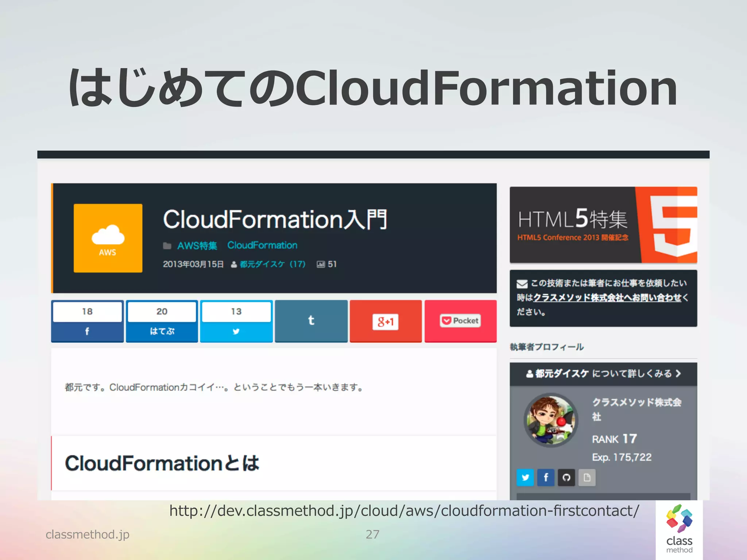Click the author's document page icon
This screenshot has height=560, width=747.
(587, 478)
